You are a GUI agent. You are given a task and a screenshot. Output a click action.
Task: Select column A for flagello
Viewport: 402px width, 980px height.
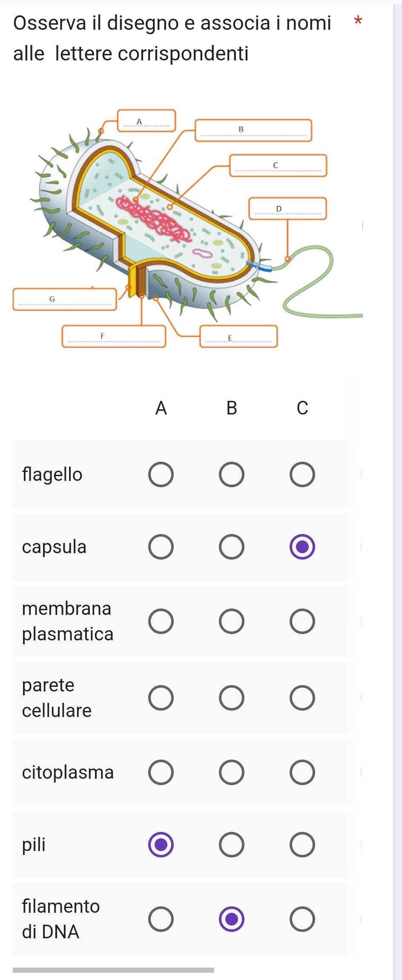point(161,474)
